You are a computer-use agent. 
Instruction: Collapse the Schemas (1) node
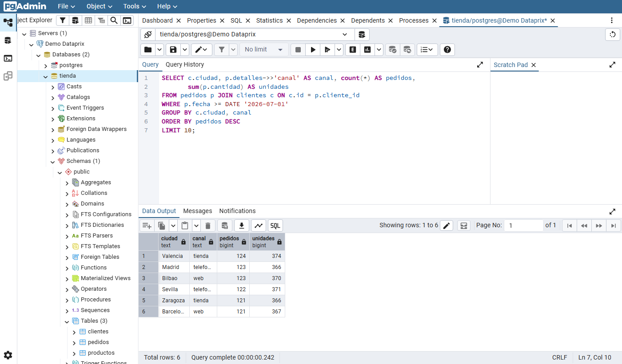click(x=52, y=161)
